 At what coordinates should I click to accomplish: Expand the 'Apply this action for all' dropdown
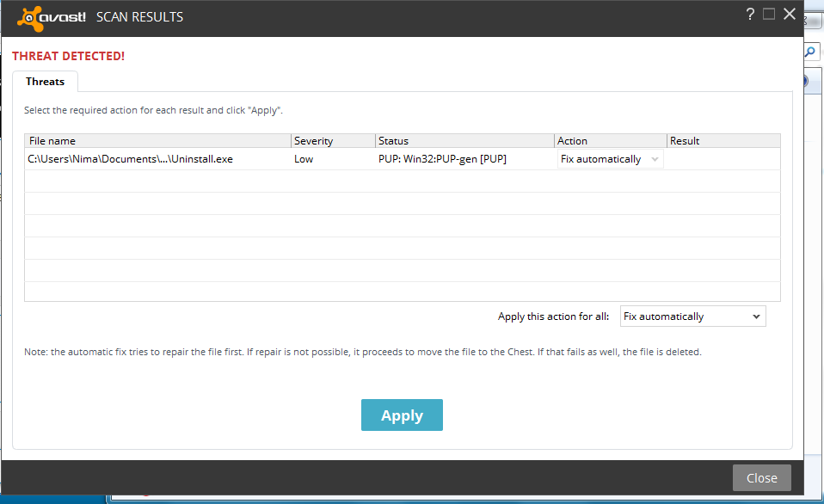[x=692, y=317]
